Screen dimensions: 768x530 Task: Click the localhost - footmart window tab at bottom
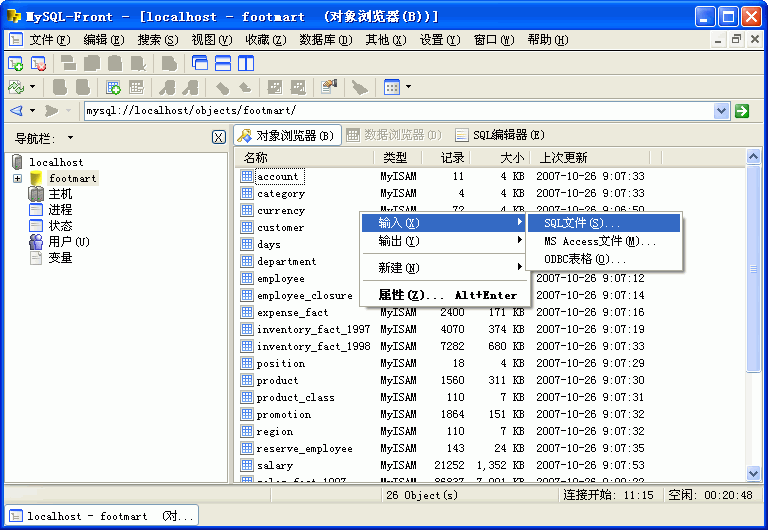tap(102, 516)
